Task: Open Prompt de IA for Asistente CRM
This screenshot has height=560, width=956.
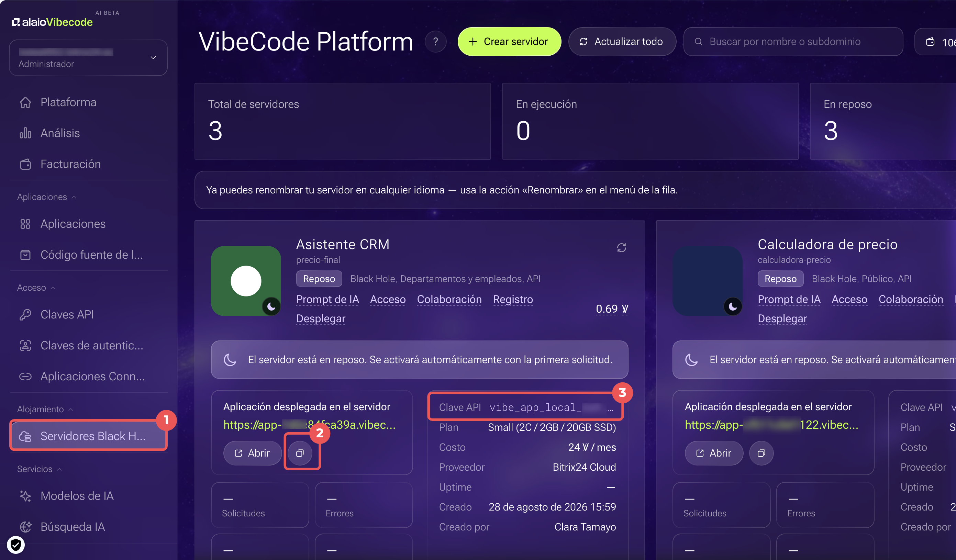Action: click(327, 299)
